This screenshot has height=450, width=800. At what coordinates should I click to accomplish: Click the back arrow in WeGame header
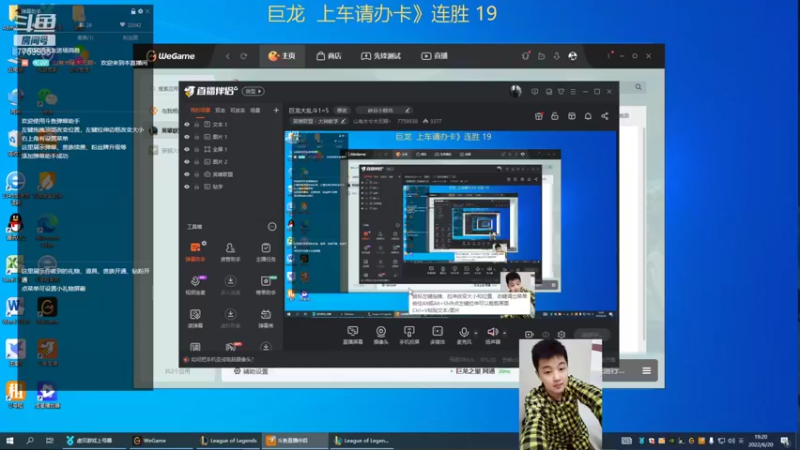pos(228,56)
